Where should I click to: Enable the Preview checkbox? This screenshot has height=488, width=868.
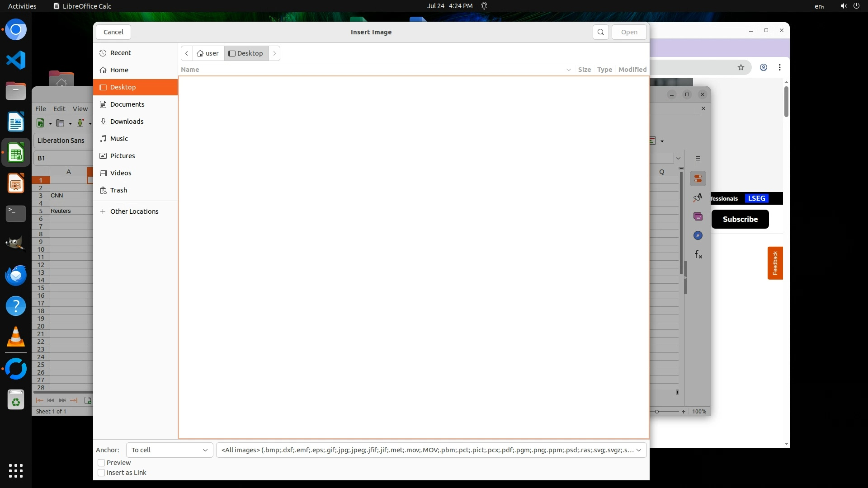click(x=102, y=463)
